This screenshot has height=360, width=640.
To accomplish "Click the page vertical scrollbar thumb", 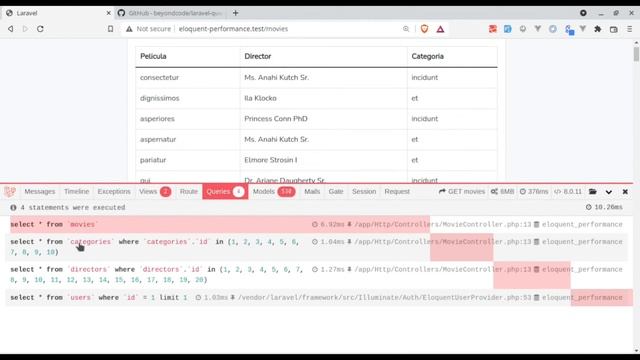I will pyautogui.click(x=636, y=54).
